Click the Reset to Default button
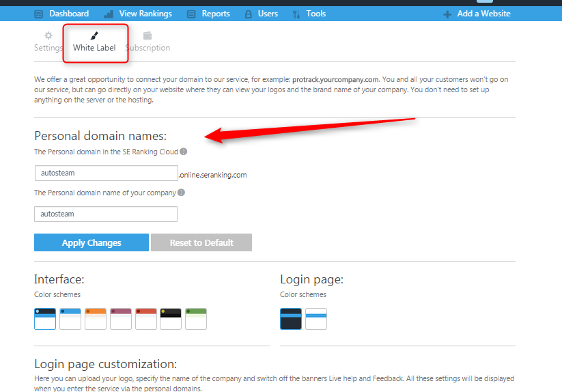The image size is (562, 392). point(201,242)
